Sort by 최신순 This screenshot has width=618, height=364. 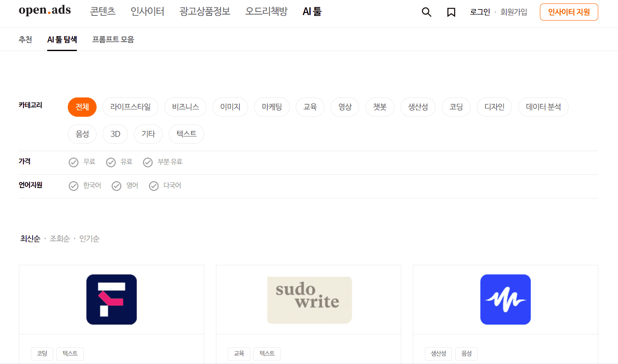pos(30,239)
